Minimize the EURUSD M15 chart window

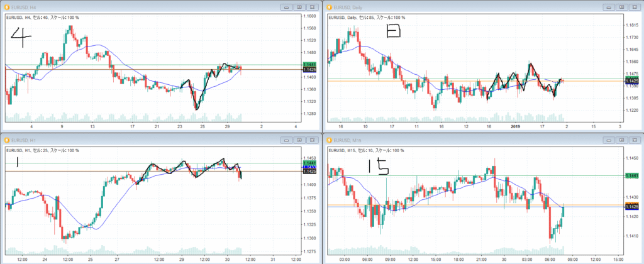(x=608, y=140)
